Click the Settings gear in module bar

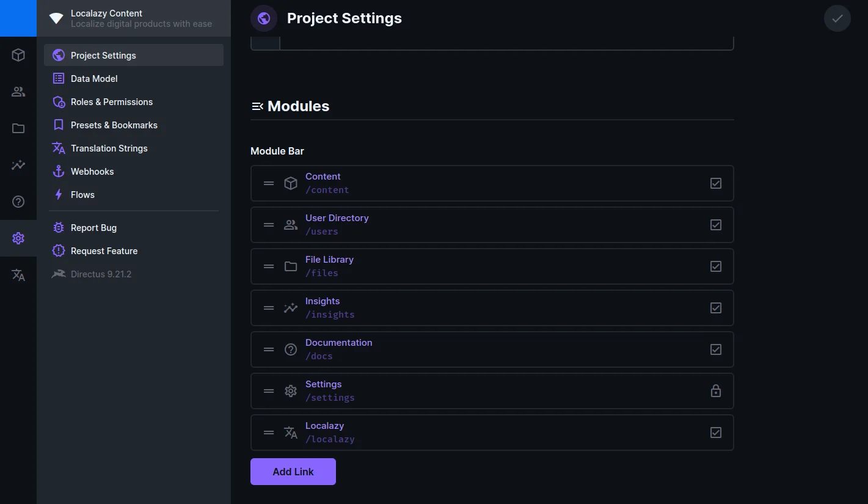(x=18, y=238)
